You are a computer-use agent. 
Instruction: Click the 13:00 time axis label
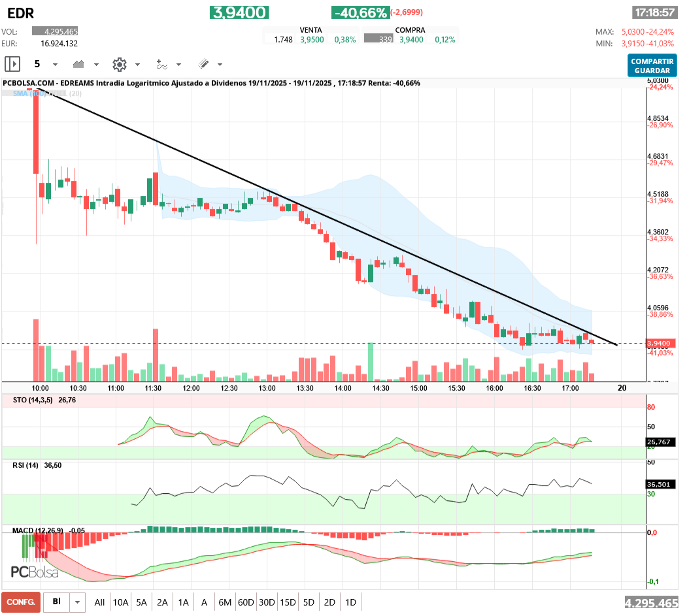[x=267, y=388]
